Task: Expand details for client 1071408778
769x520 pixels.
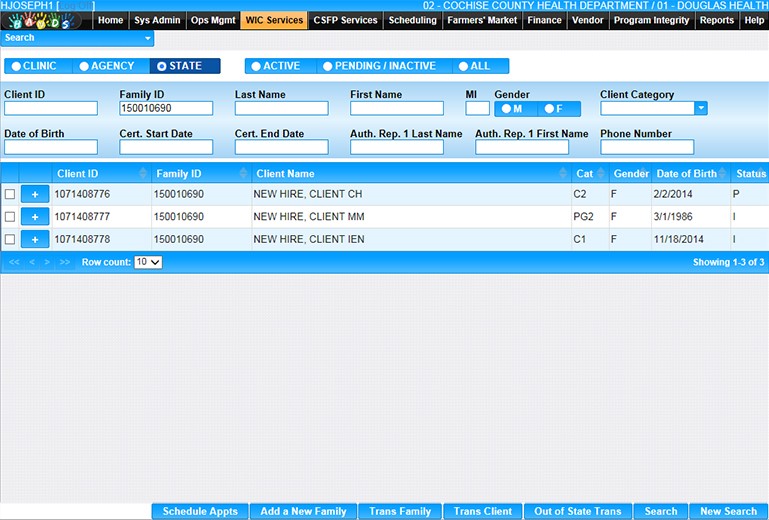Action: [34, 240]
